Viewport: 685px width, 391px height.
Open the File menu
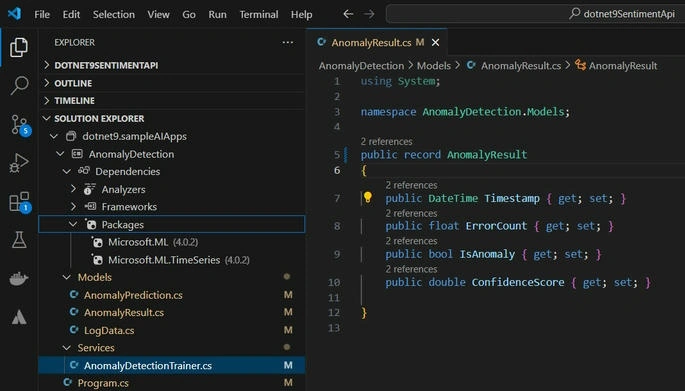click(42, 14)
